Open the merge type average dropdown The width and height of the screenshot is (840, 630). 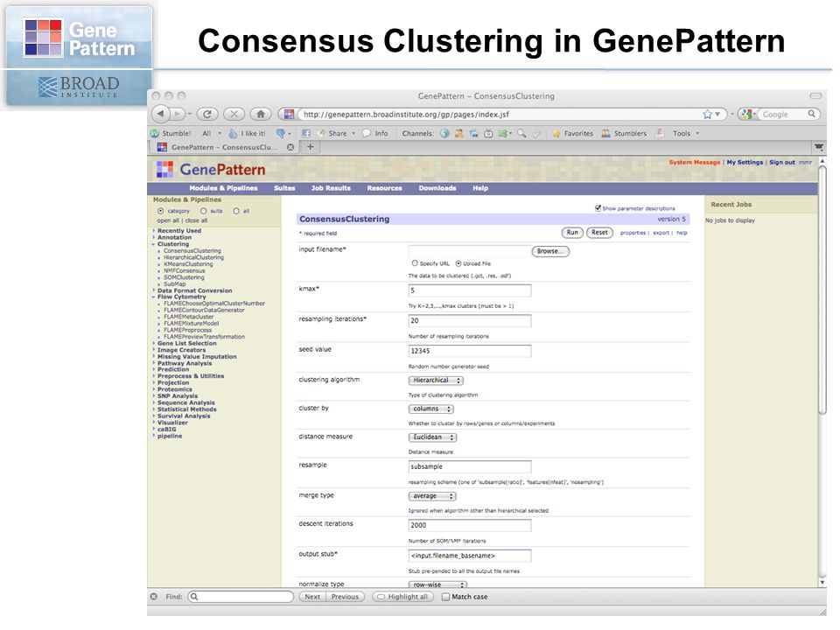coord(432,496)
